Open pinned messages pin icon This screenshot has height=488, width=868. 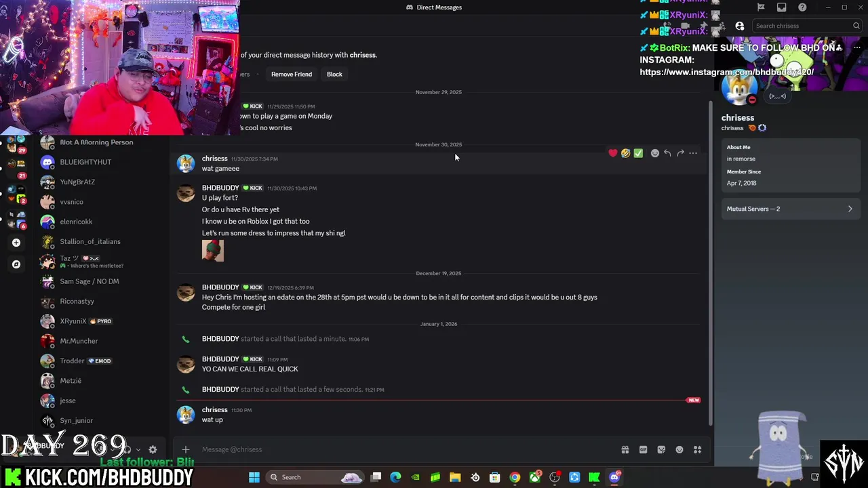(x=703, y=26)
